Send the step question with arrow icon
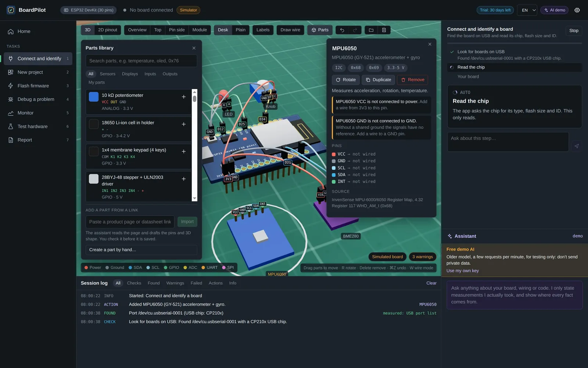 (577, 146)
